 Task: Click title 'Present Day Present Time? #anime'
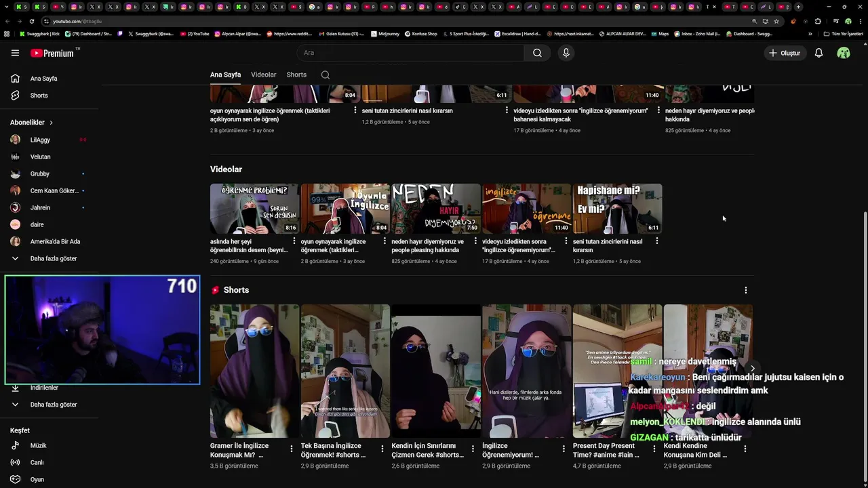click(x=606, y=450)
